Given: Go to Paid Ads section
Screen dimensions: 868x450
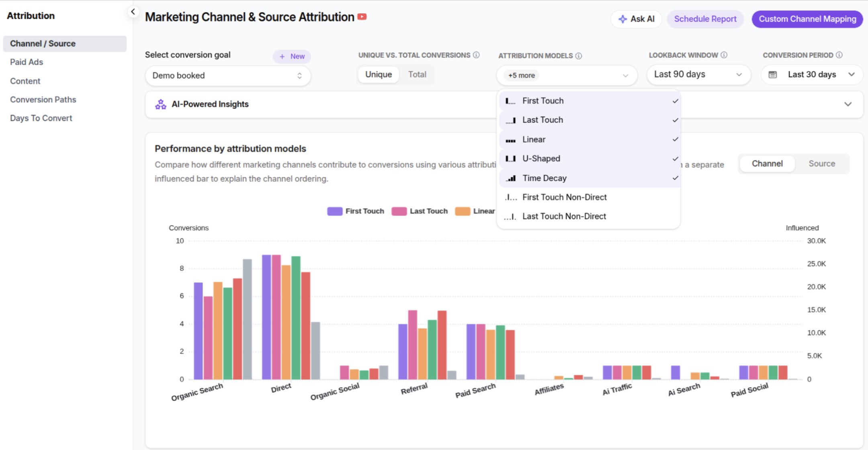Looking at the screenshot, I should [27, 62].
